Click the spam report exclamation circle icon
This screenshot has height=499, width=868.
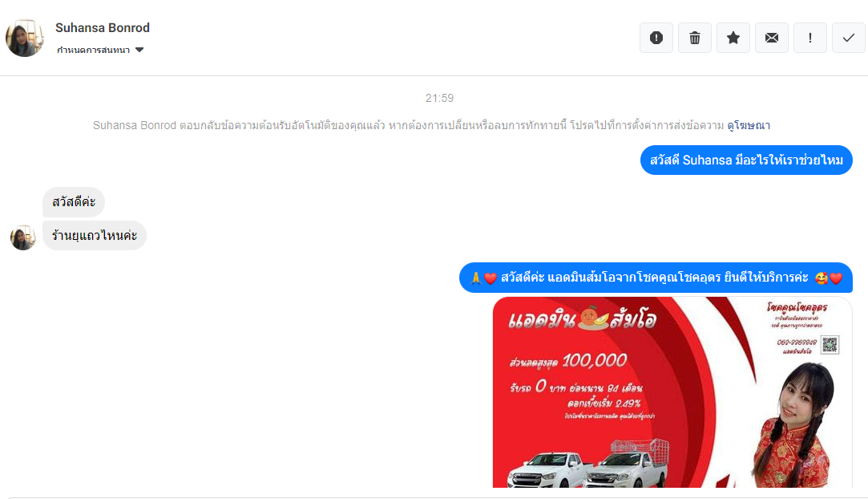(656, 38)
